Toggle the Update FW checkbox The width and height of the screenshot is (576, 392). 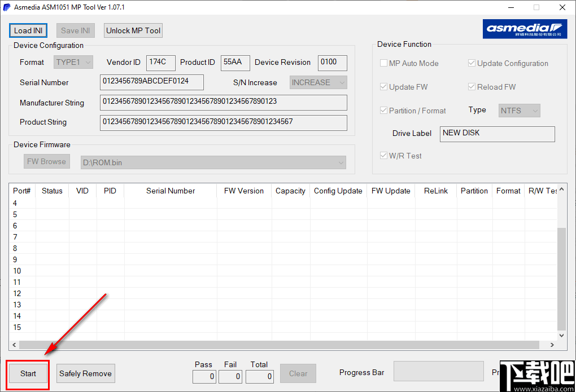click(383, 87)
